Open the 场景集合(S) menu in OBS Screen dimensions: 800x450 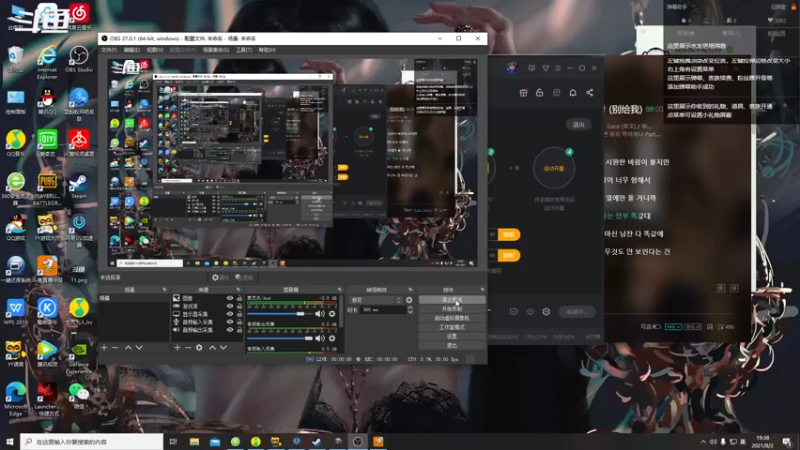(x=215, y=50)
